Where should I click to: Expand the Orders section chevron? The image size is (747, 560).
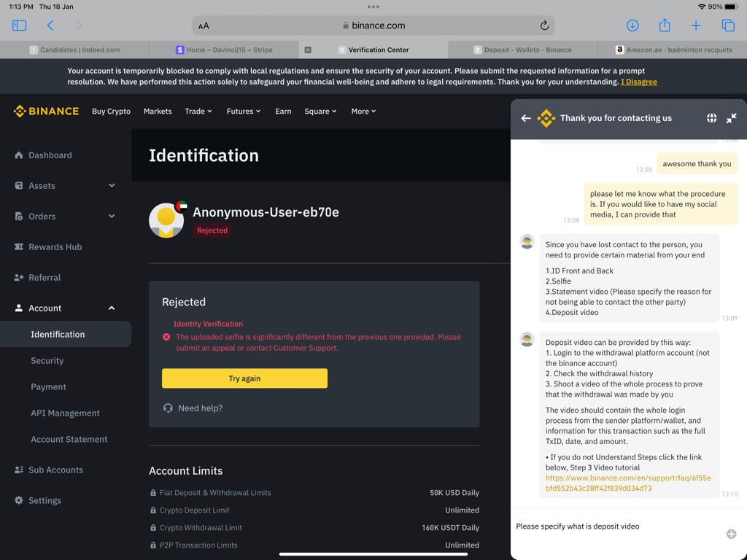(112, 216)
